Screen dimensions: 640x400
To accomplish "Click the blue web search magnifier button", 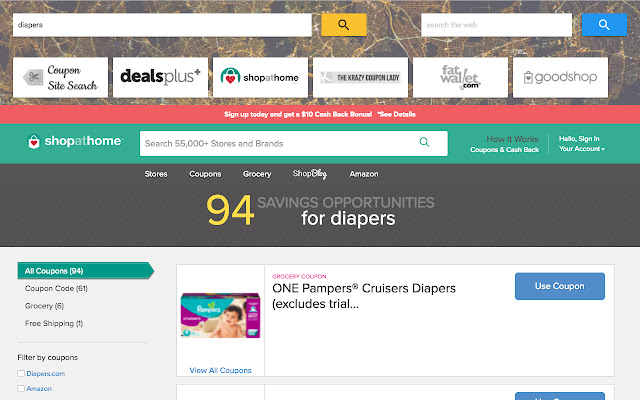I will [604, 25].
